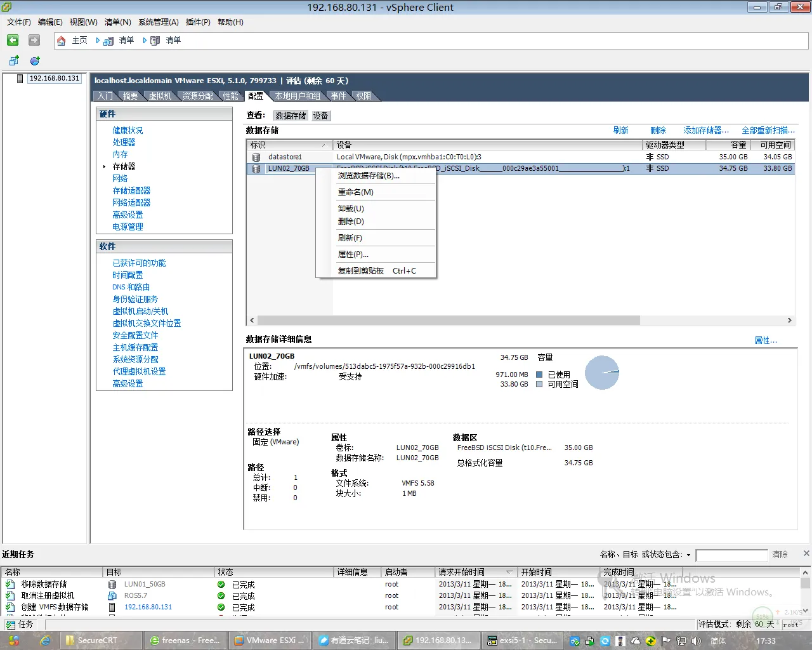Select host icon 192.168.80.131 in tree
This screenshot has height=650, width=812.
coord(20,79)
